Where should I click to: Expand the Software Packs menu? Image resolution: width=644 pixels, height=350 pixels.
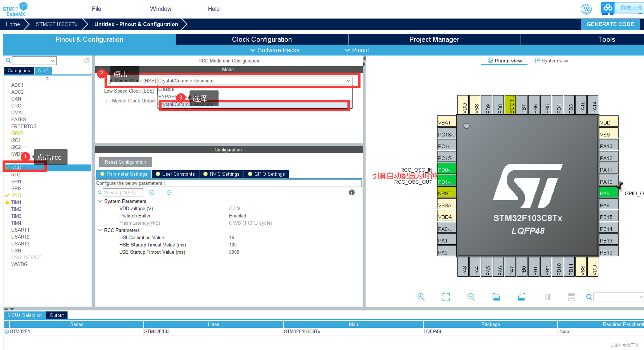[274, 50]
